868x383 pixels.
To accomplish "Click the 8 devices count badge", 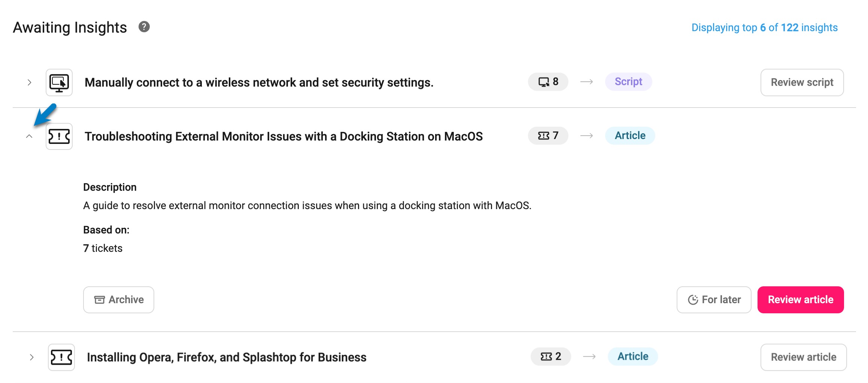I will coord(548,82).
